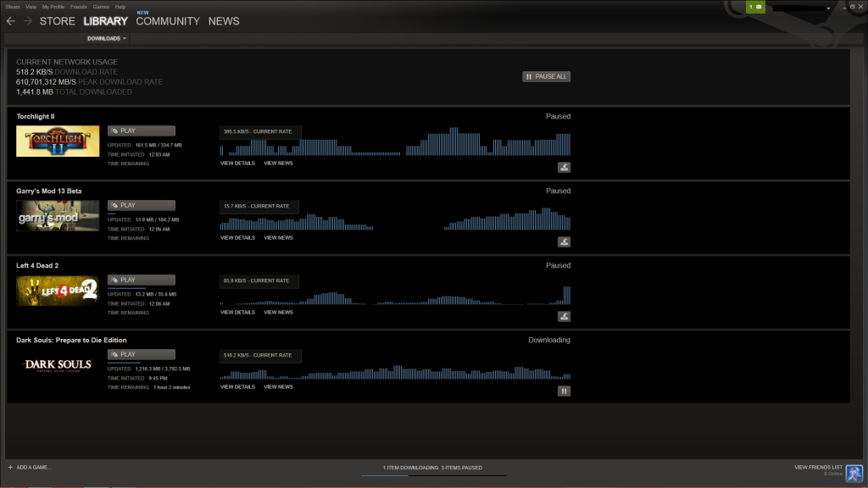View news for Left 4 Dead 2

click(278, 313)
